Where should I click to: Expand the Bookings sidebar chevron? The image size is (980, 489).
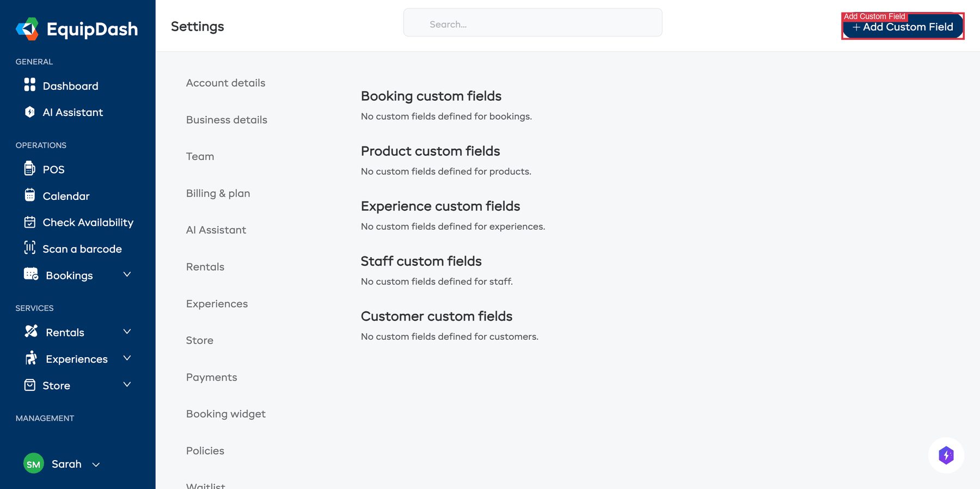pyautogui.click(x=127, y=274)
